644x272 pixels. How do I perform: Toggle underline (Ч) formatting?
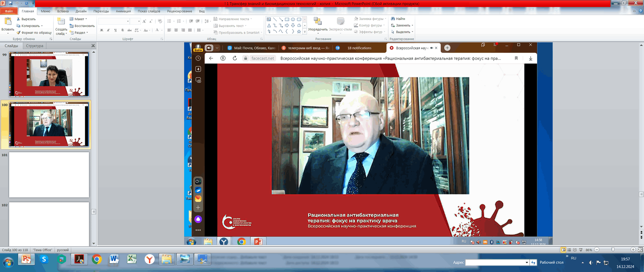[x=115, y=30]
